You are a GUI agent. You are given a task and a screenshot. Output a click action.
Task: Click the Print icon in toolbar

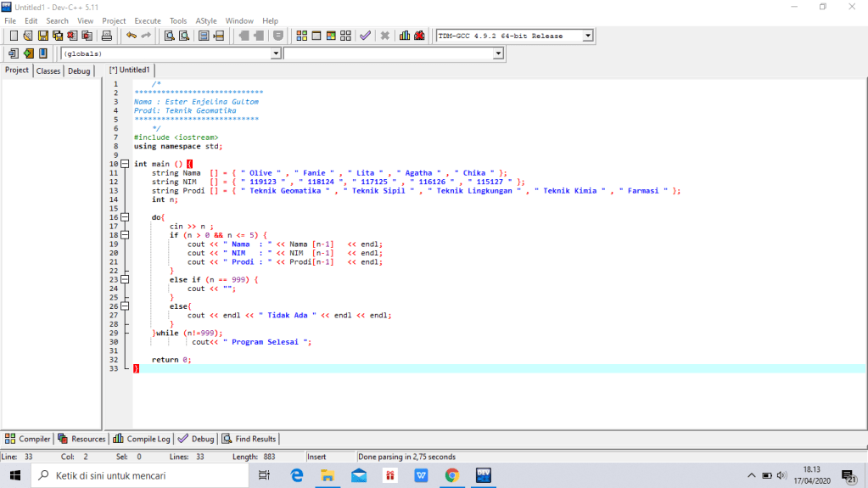(x=107, y=36)
